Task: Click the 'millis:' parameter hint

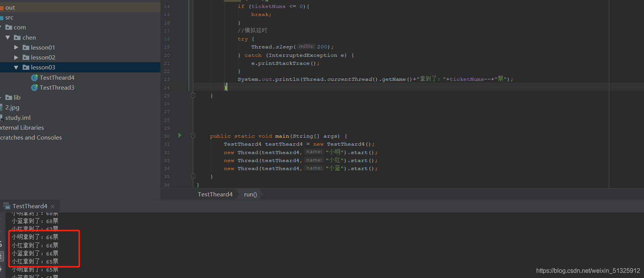Action: click(x=306, y=47)
